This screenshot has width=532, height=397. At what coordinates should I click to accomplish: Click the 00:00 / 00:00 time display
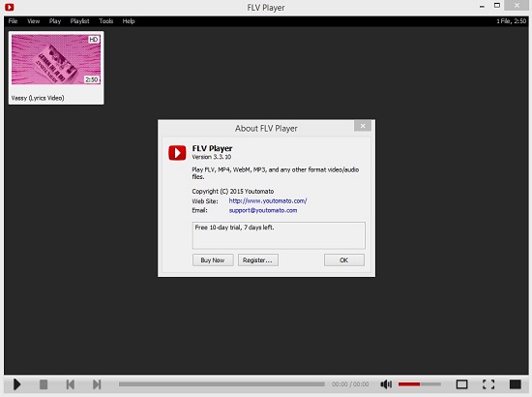[x=350, y=384]
